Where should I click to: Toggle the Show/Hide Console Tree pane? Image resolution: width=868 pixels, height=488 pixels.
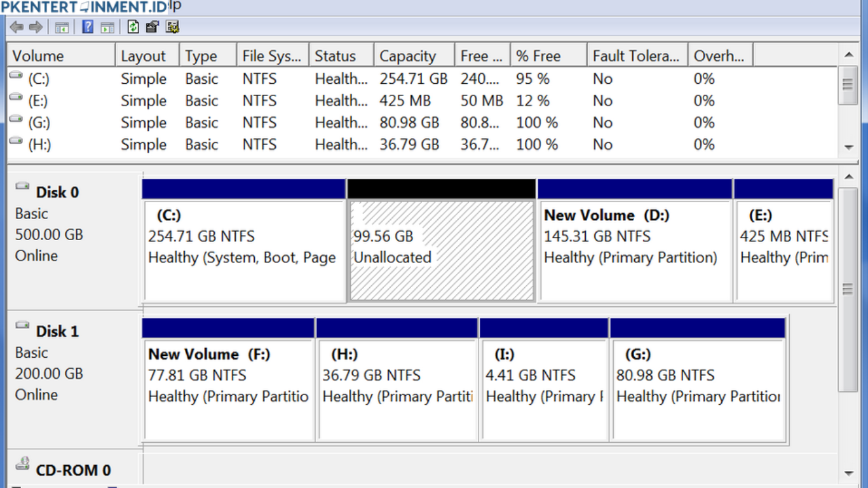point(62,27)
